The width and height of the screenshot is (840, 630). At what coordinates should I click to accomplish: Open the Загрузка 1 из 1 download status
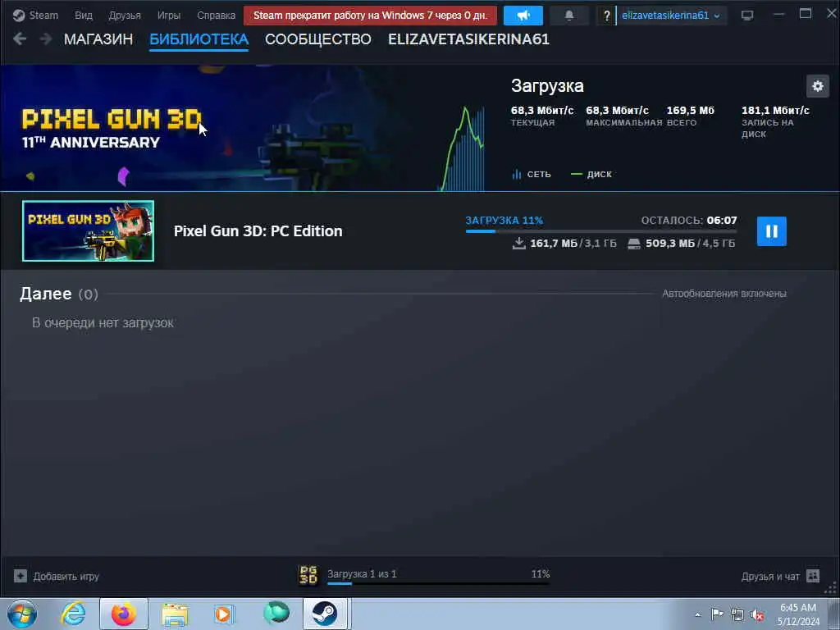[362, 573]
